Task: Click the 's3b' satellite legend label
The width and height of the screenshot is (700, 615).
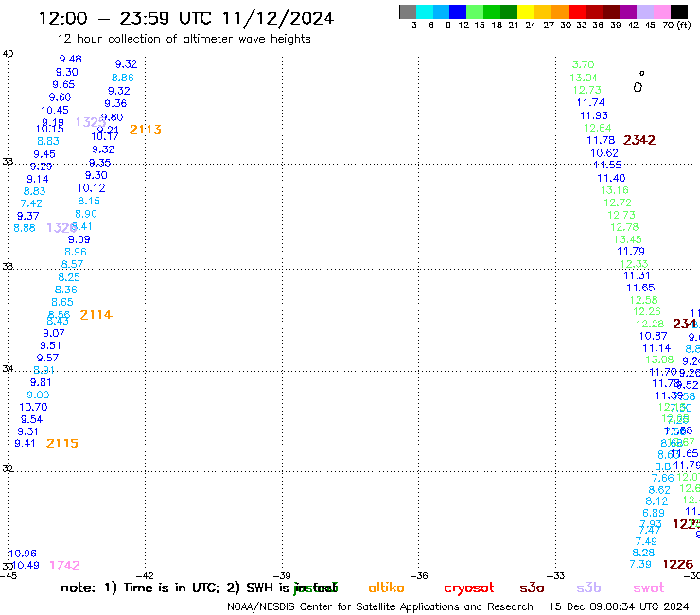Action: (x=588, y=588)
